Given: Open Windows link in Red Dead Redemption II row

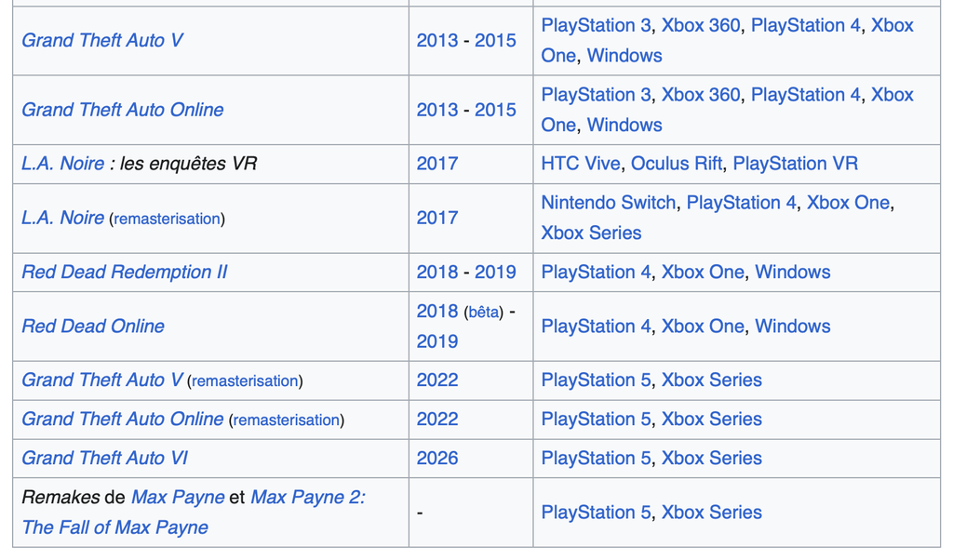Looking at the screenshot, I should click(793, 273).
